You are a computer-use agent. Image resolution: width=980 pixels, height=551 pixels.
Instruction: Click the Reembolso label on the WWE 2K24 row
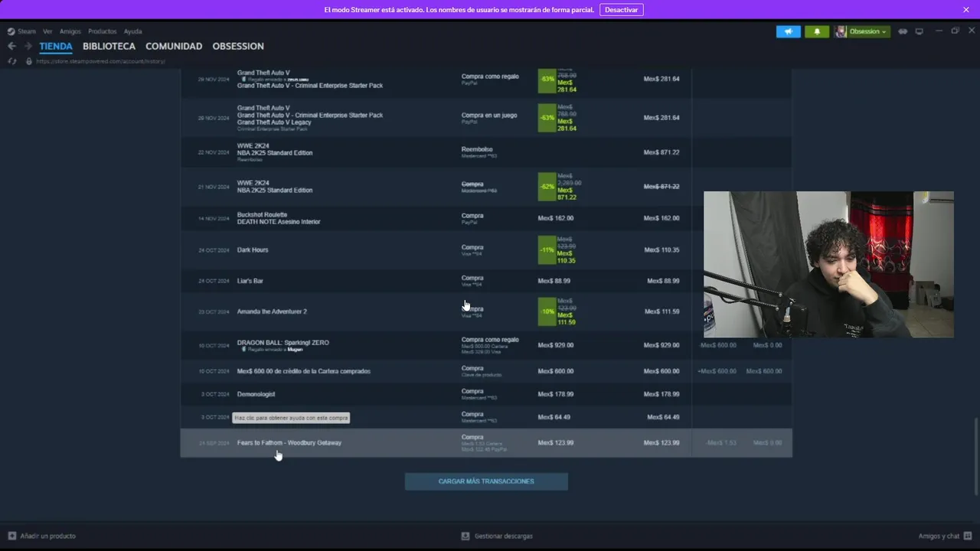(x=477, y=149)
